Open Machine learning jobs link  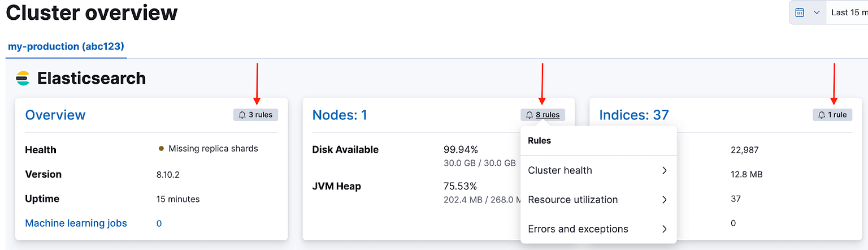point(76,223)
